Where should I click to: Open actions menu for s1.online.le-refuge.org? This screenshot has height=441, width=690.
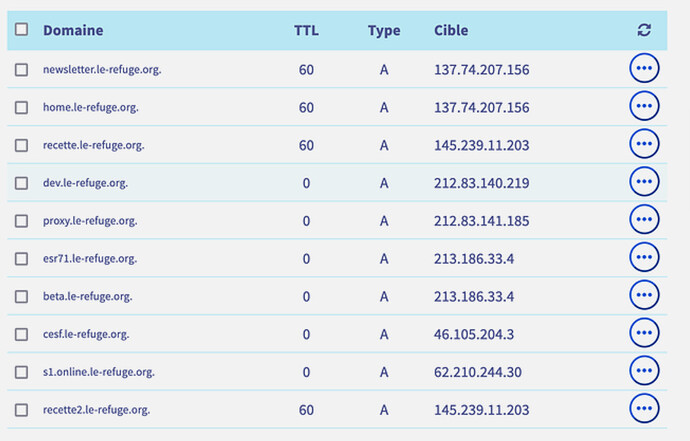coord(644,371)
